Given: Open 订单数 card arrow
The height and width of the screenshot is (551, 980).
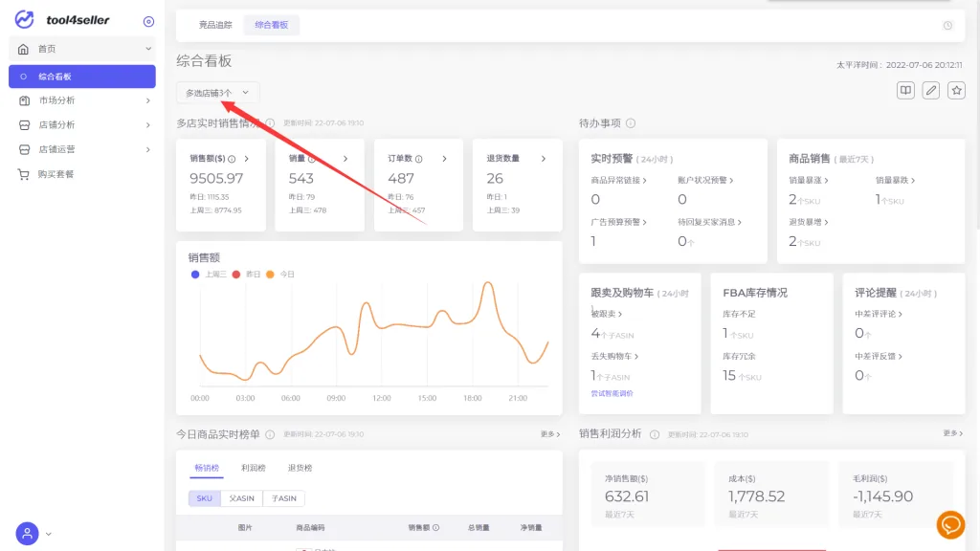Looking at the screenshot, I should coord(444,159).
